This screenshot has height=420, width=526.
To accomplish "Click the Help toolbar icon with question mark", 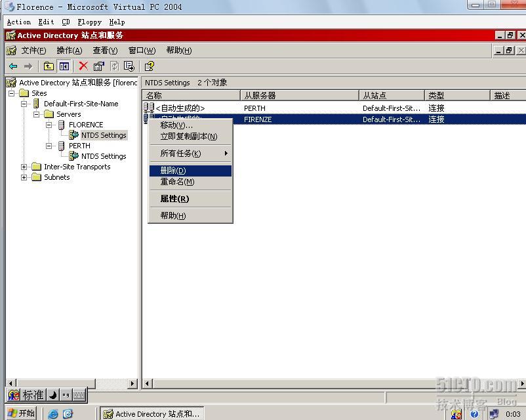I will [150, 66].
